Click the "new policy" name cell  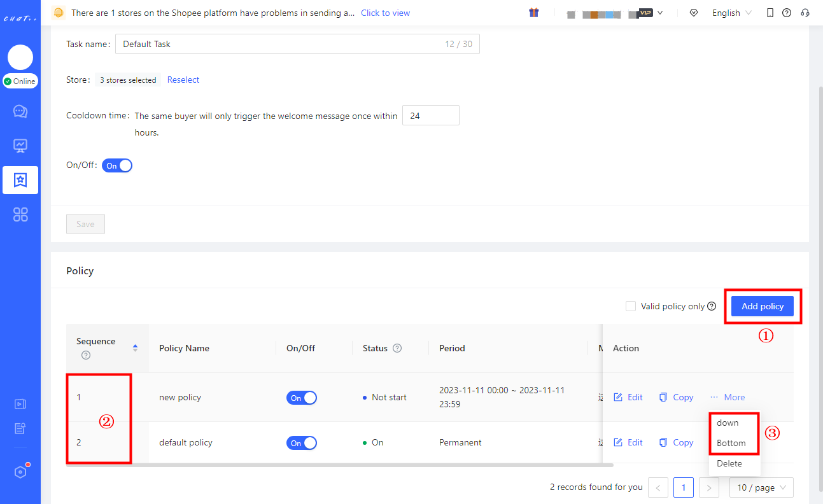180,397
